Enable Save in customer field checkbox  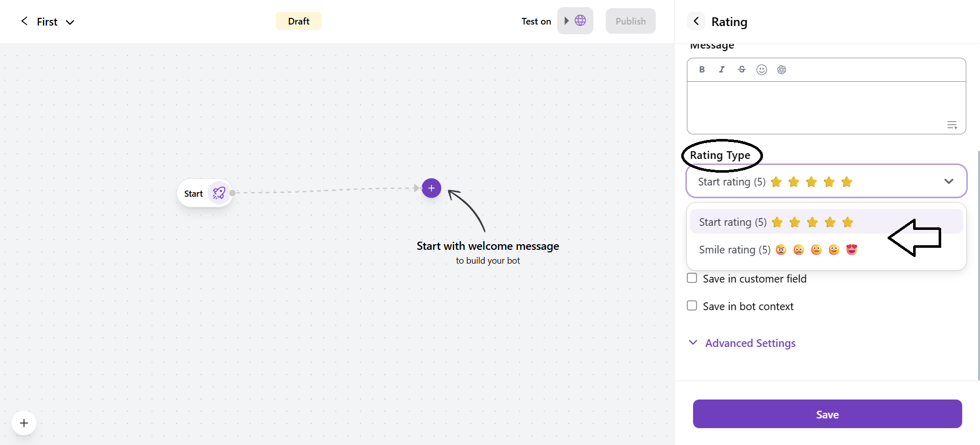pyautogui.click(x=692, y=278)
